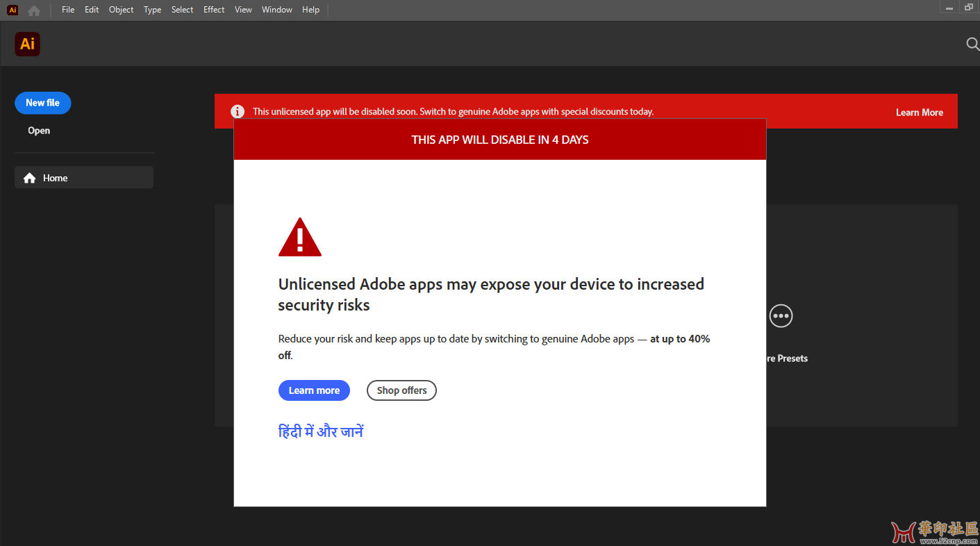Image resolution: width=980 pixels, height=546 pixels.
Task: Click the 'Unlicensed Adobe apps may expose' heading
Action: tap(491, 295)
